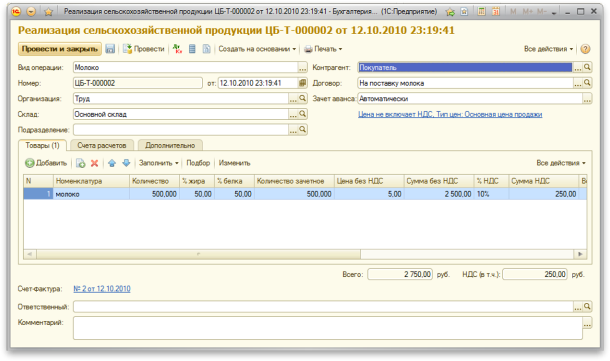
Task: Click the M+ memory add button
Action: tap(528, 12)
